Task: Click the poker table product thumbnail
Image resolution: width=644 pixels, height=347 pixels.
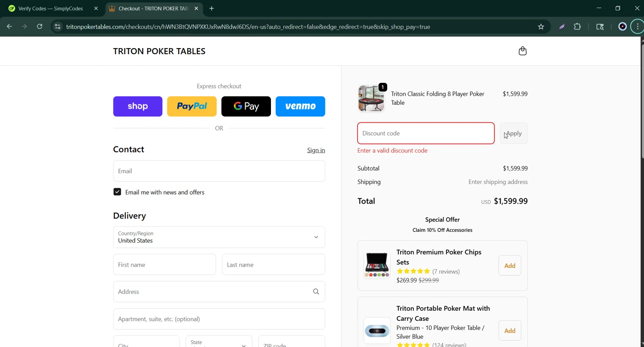Action: tap(371, 98)
